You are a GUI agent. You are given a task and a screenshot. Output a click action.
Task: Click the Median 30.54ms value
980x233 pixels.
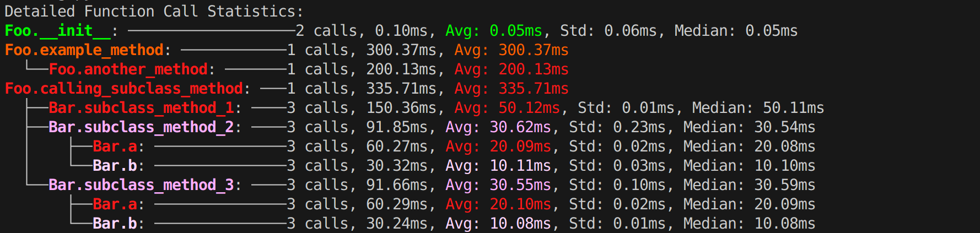click(785, 127)
